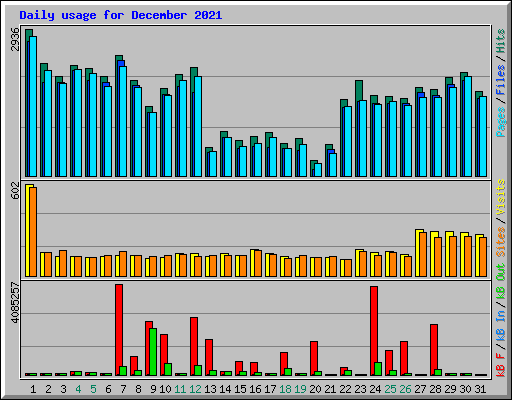The image size is (512, 400).
Task: Click the 'kB F' legend label
Action: coord(501,365)
